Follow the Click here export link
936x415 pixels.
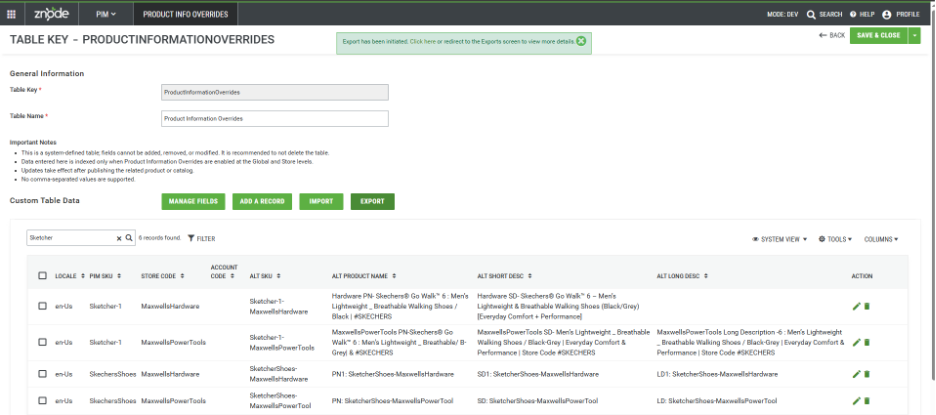pyautogui.click(x=422, y=42)
